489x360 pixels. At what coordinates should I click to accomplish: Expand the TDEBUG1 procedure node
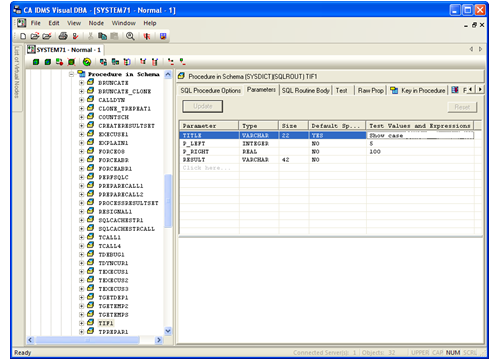[x=81, y=255]
